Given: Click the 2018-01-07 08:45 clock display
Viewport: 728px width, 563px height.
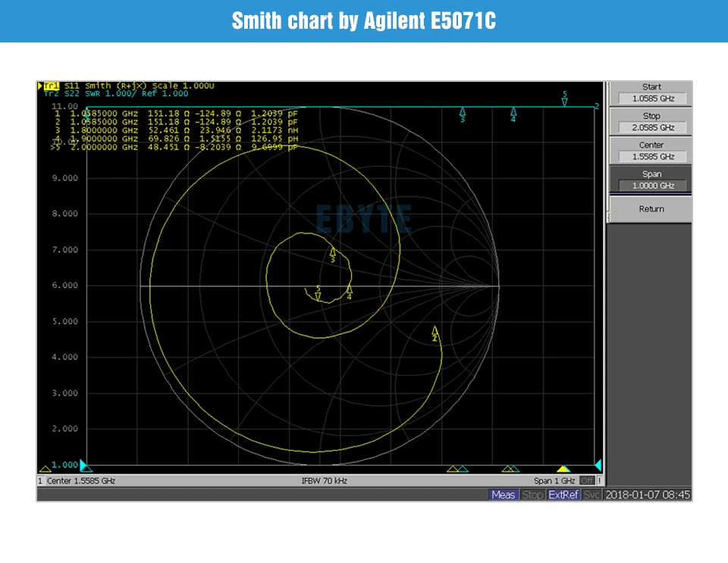Looking at the screenshot, I should click(x=647, y=495).
